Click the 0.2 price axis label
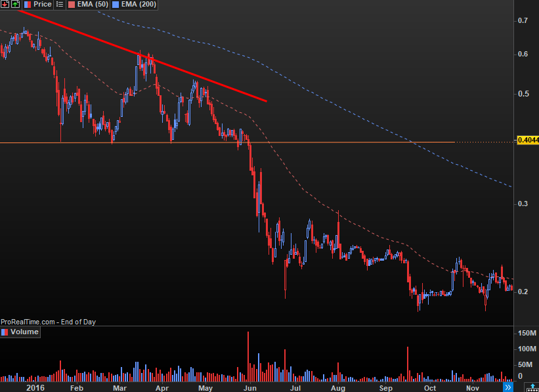 pos(523,292)
